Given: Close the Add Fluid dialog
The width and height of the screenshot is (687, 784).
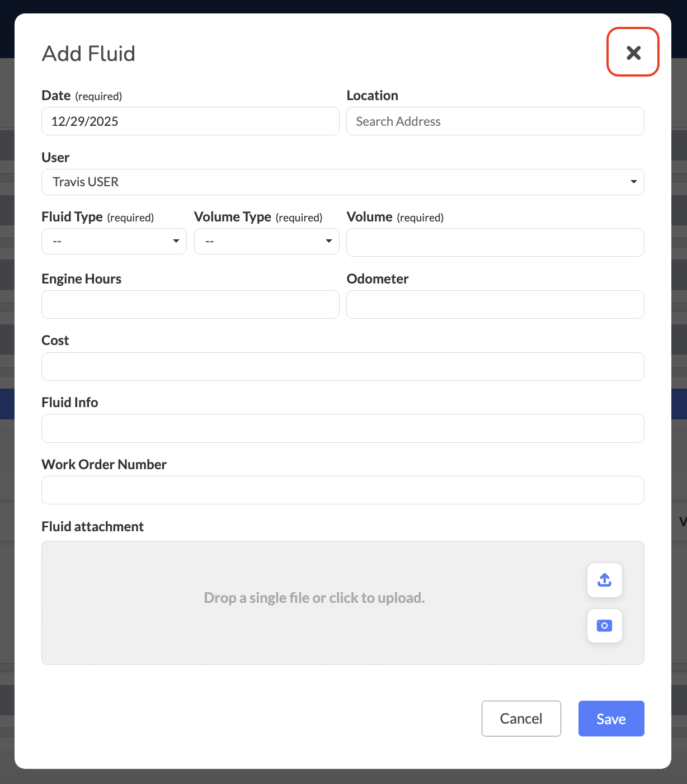Looking at the screenshot, I should pyautogui.click(x=633, y=53).
